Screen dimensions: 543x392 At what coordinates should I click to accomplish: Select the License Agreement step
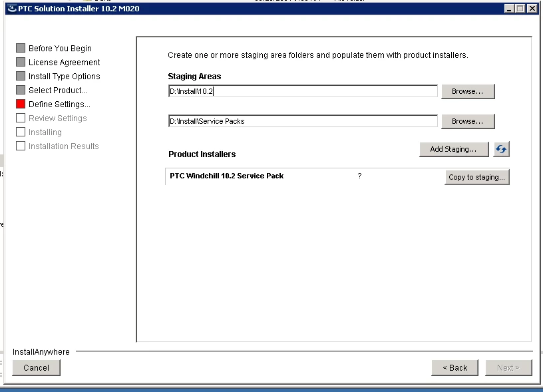[64, 63]
